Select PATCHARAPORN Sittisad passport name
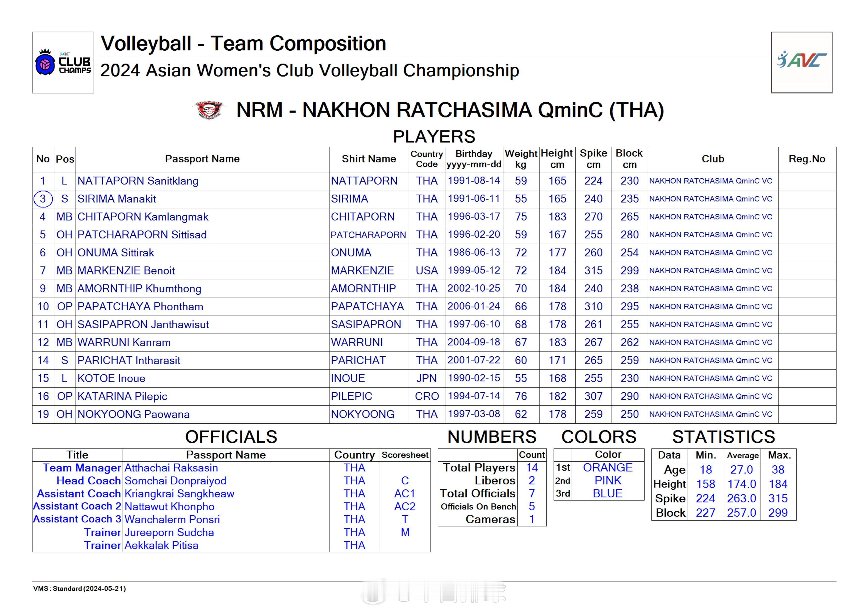Viewport: 868px width, 613px height. click(x=142, y=235)
